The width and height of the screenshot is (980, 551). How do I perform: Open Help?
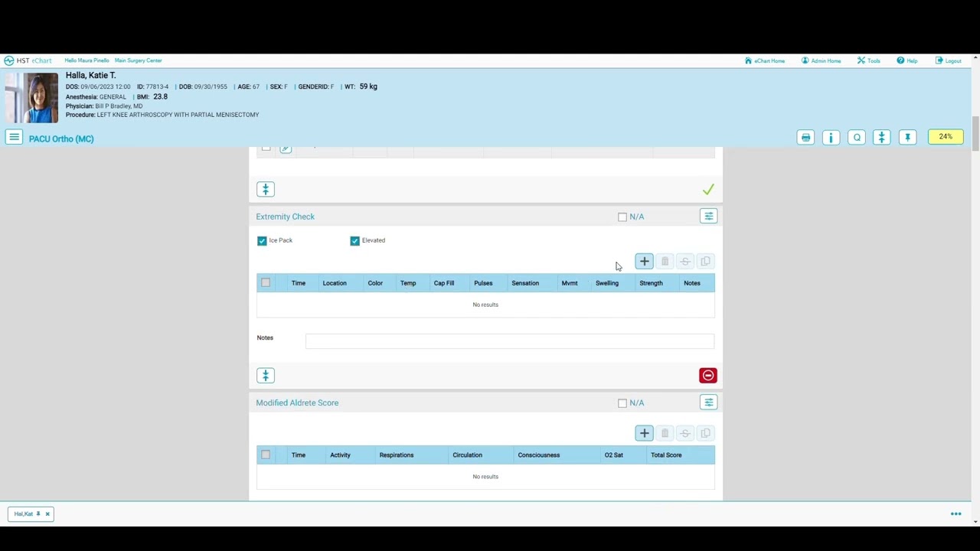[907, 60]
